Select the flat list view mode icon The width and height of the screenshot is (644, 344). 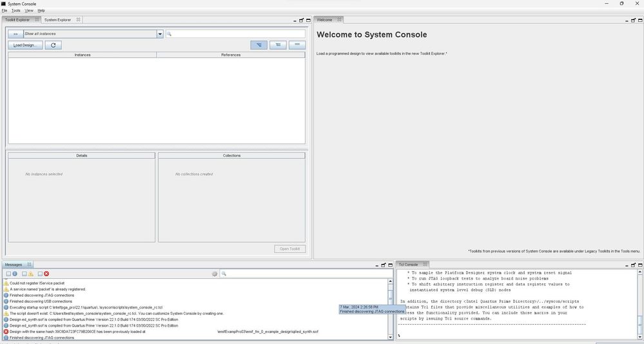[297, 45]
